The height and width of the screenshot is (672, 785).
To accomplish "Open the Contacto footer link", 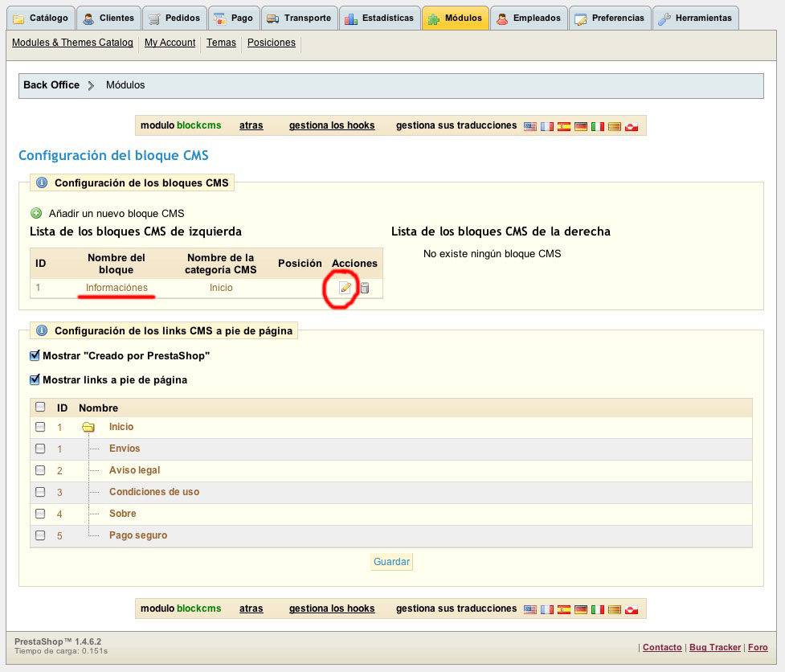I will [662, 647].
